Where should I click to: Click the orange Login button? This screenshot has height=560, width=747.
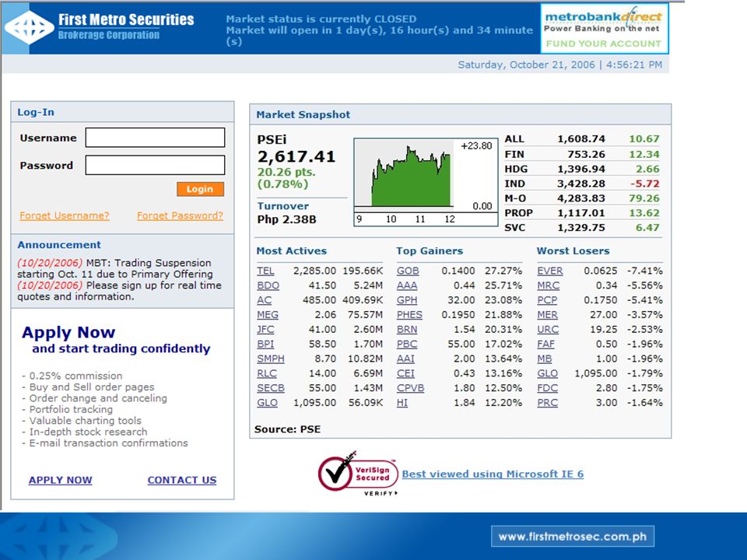coord(200,189)
